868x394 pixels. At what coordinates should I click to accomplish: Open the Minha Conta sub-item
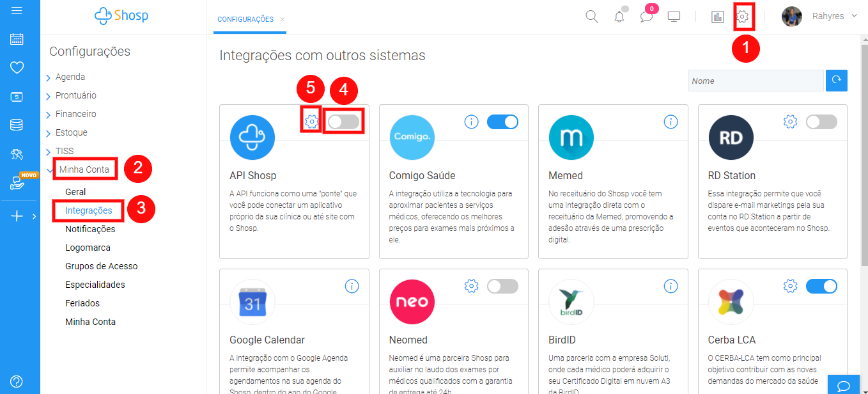[90, 322]
